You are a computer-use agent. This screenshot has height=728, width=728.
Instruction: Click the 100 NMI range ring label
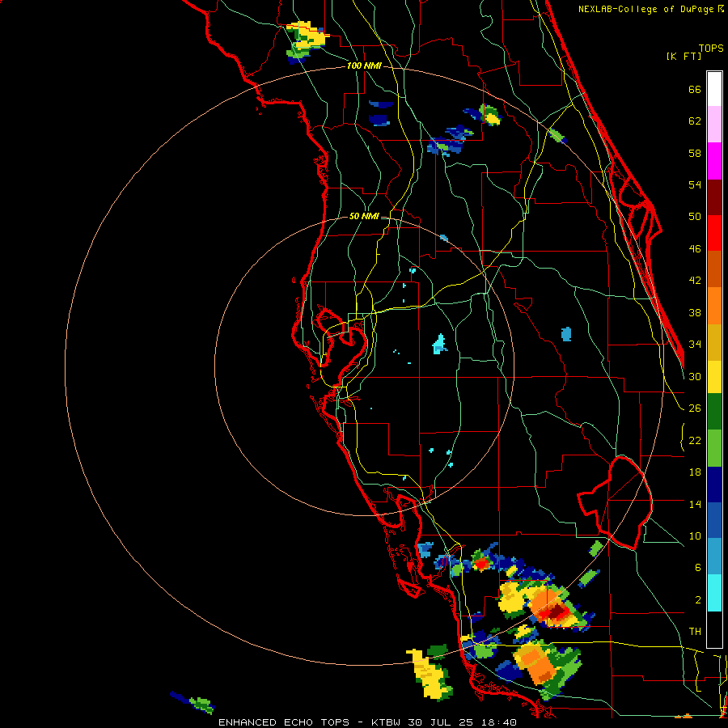coord(365,66)
